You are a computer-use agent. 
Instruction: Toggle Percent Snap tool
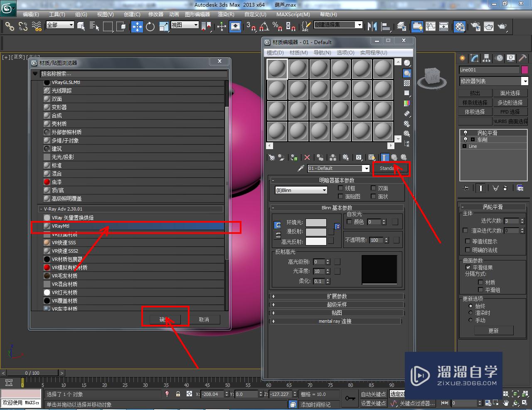point(278,27)
